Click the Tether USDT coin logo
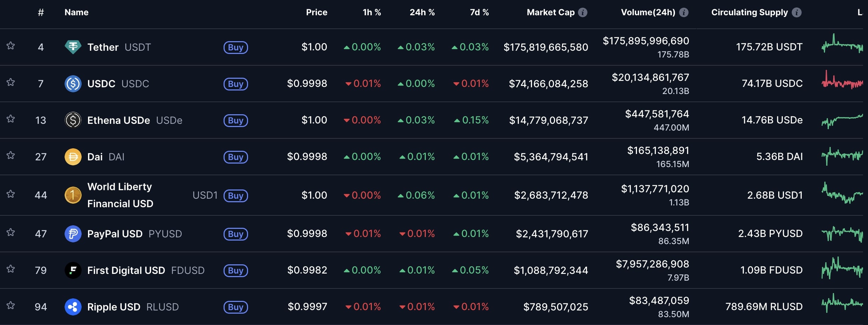Image resolution: width=868 pixels, height=325 pixels. click(73, 47)
